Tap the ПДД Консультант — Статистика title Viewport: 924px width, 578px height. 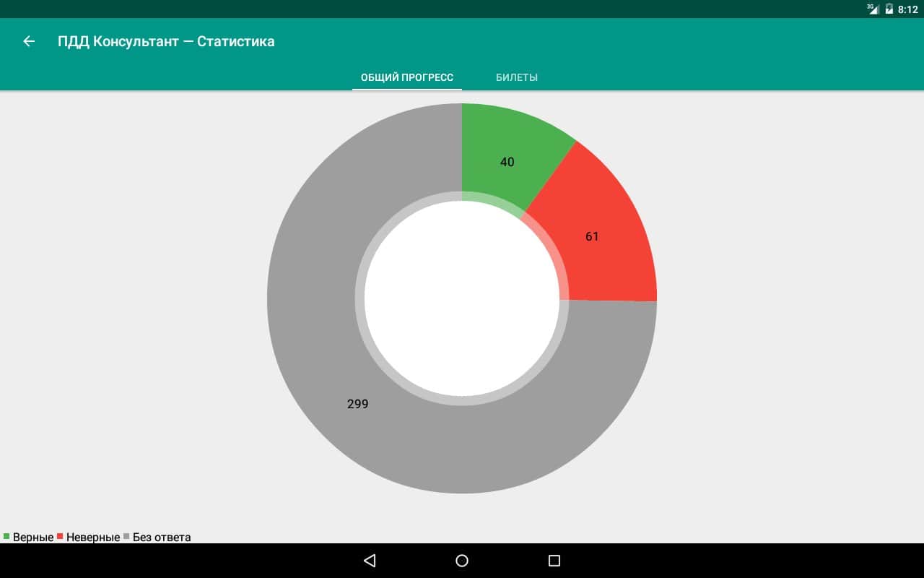point(166,41)
